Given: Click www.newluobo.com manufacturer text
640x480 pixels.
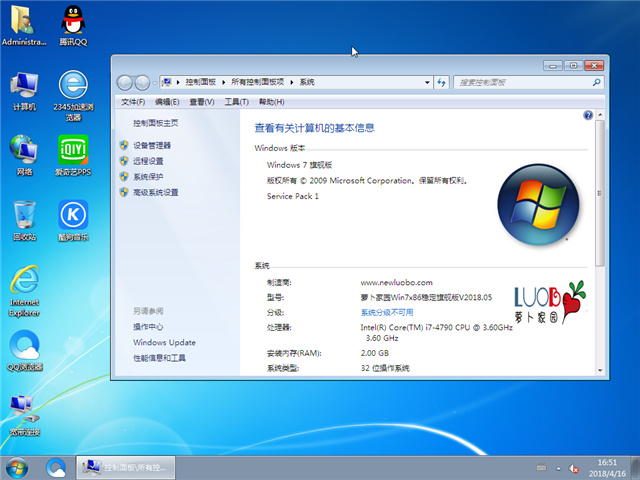Looking at the screenshot, I should coord(396,282).
